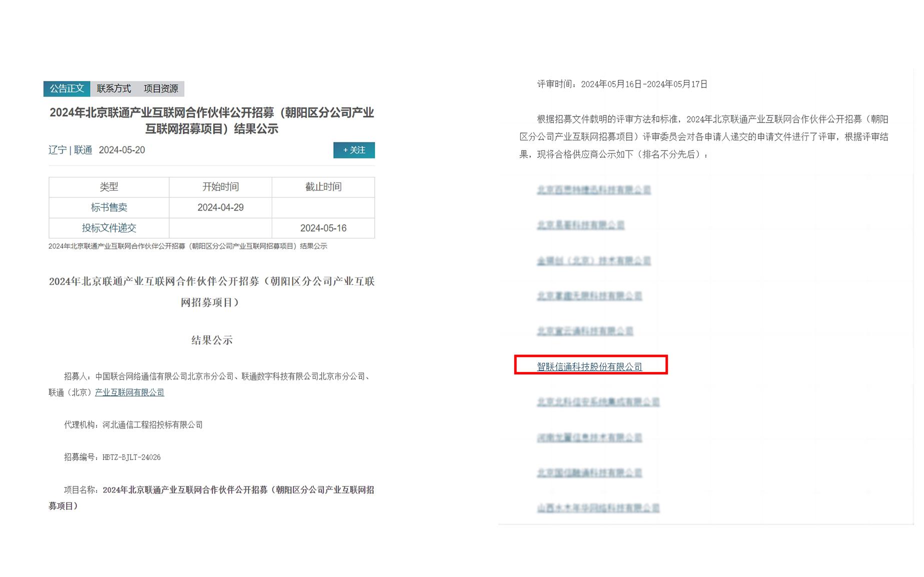Click the announcement title heading

[x=212, y=120]
